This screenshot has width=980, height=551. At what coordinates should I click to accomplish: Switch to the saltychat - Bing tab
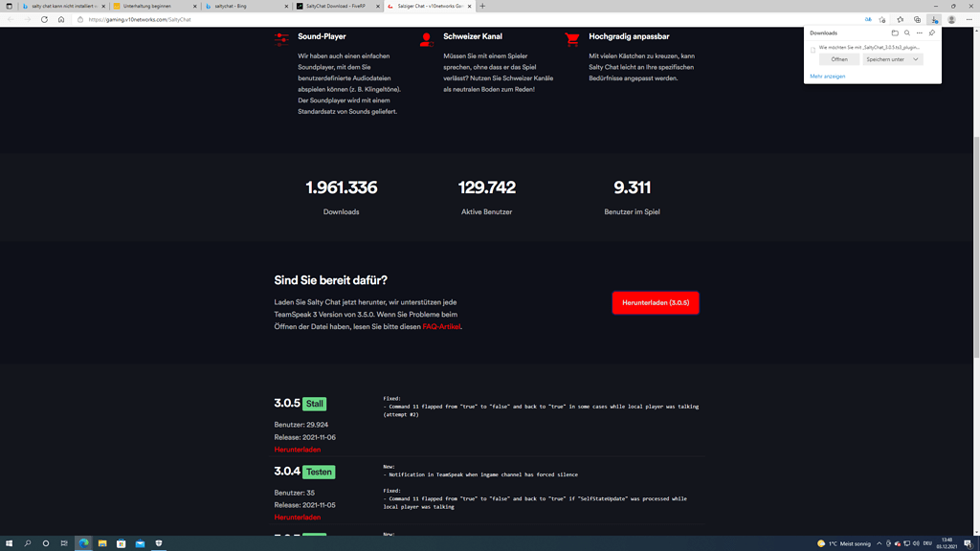pos(232,6)
